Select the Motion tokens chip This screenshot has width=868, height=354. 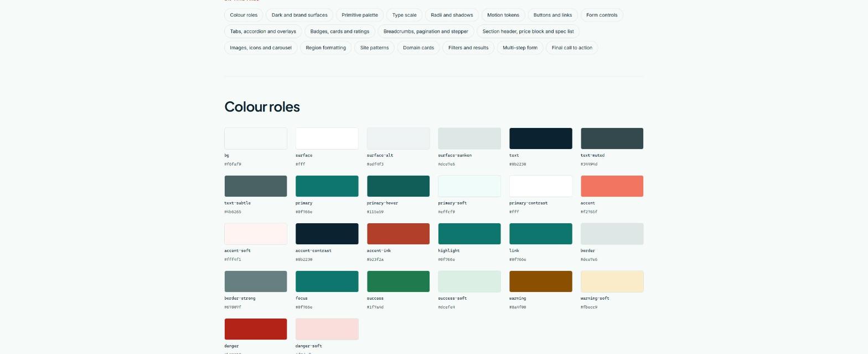[x=503, y=15]
